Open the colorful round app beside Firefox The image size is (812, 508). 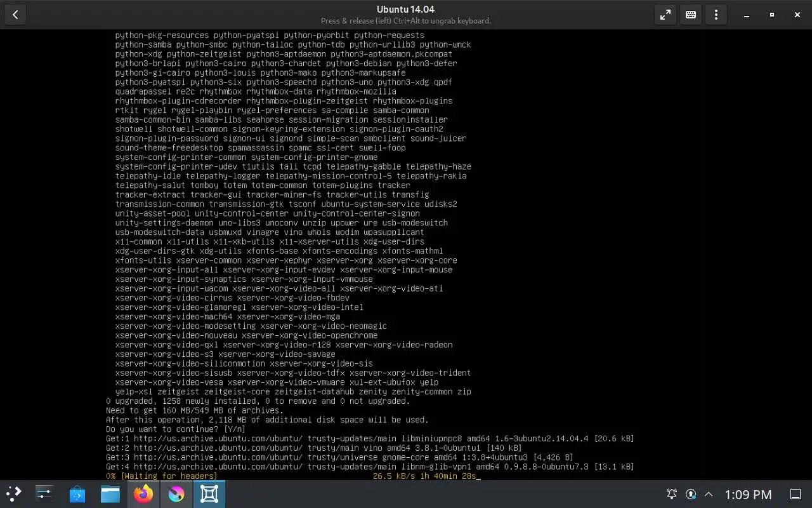click(x=176, y=494)
